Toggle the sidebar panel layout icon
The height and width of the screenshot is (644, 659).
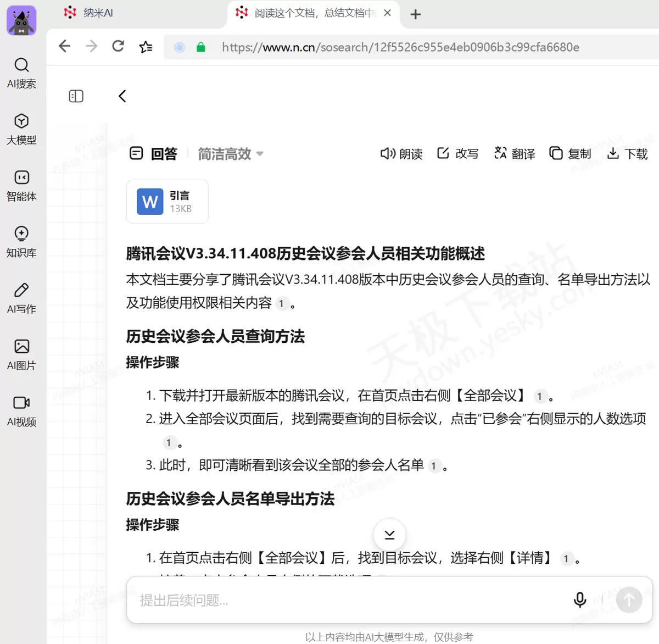coord(76,96)
